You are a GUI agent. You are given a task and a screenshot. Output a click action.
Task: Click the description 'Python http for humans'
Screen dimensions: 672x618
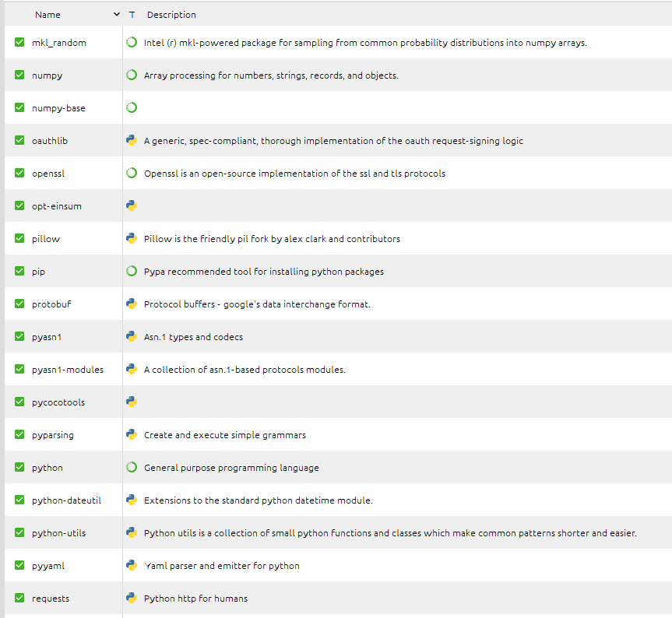pyautogui.click(x=196, y=599)
